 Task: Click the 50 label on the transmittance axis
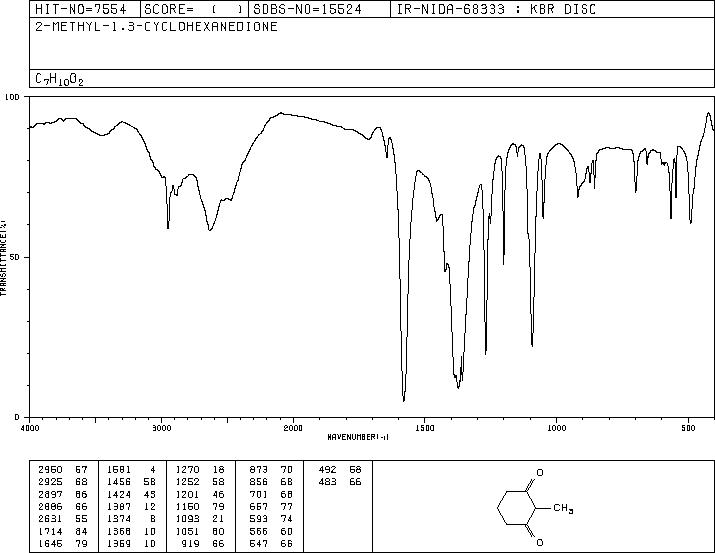pyautogui.click(x=15, y=257)
